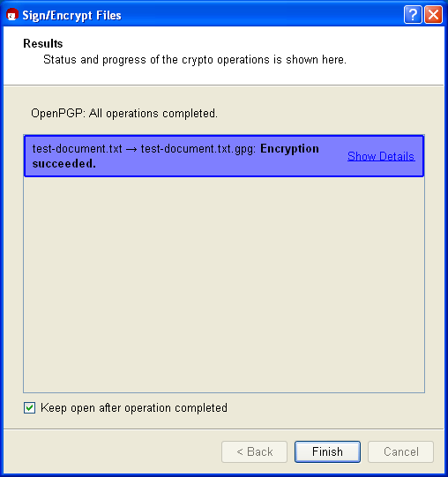Click the empty area of the results list
This screenshot has height=477, width=448.
[224, 285]
